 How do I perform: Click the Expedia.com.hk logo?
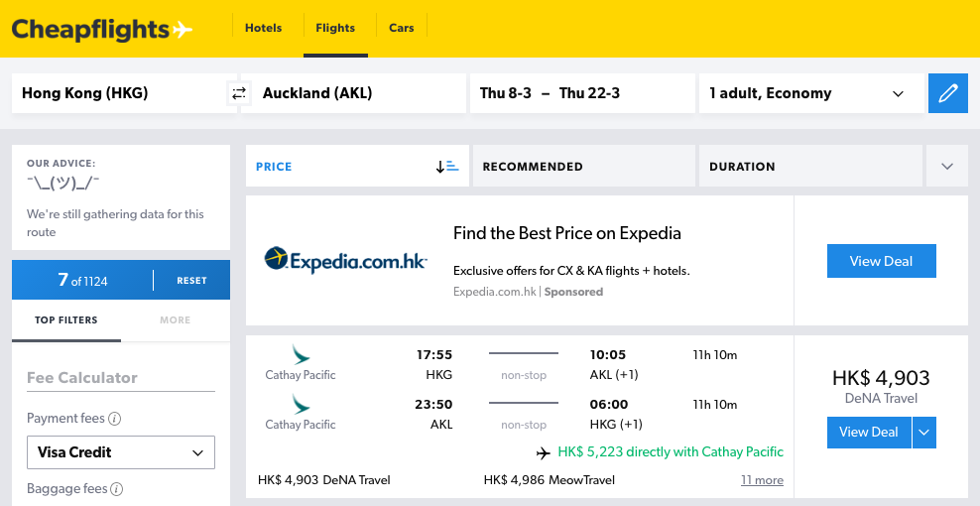(345, 260)
